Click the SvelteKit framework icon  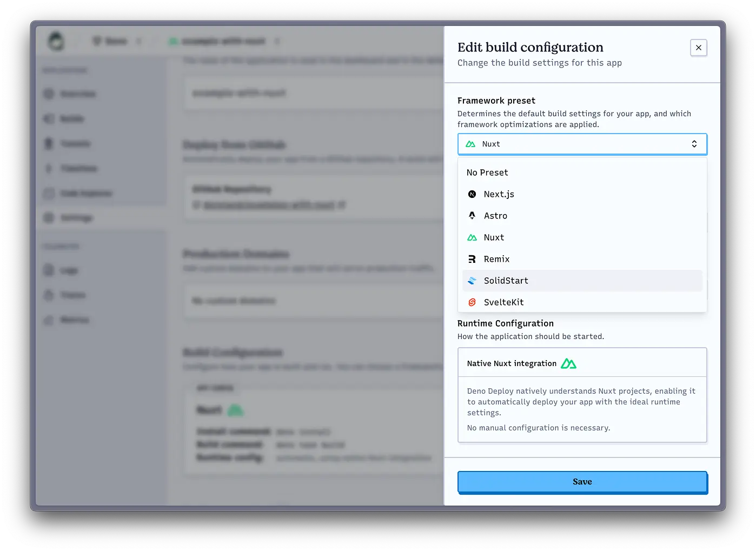(472, 302)
